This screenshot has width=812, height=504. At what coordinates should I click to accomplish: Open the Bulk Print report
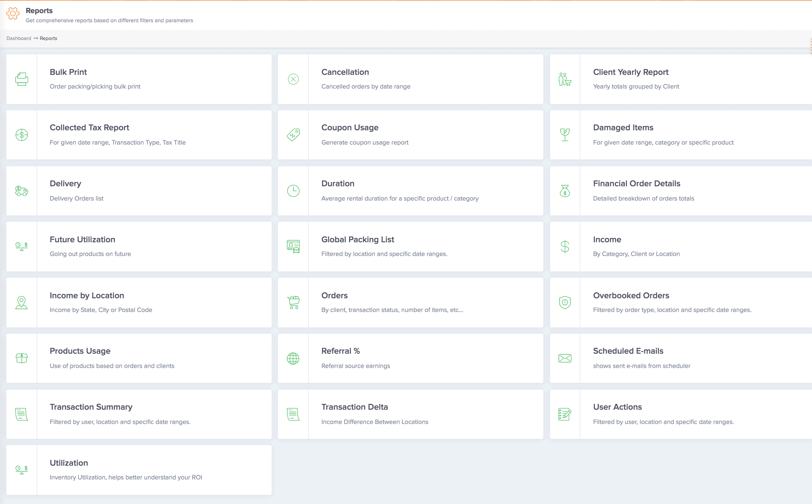pyautogui.click(x=68, y=72)
